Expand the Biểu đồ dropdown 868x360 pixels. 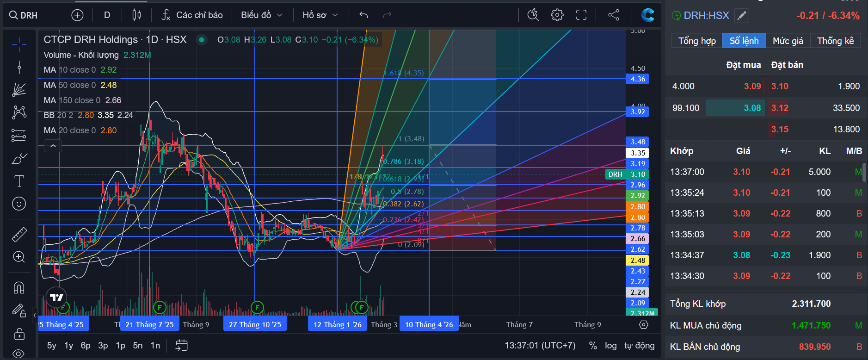[261, 15]
